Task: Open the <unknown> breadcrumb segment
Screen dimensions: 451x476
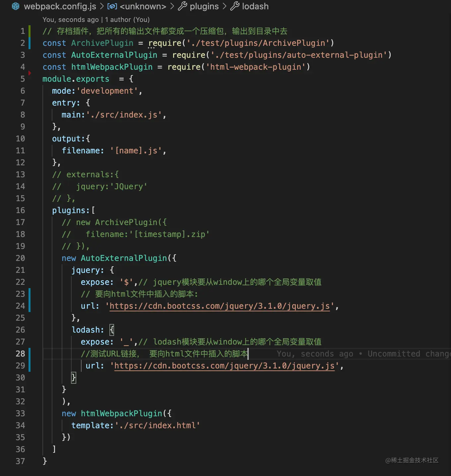Action: click(143, 6)
